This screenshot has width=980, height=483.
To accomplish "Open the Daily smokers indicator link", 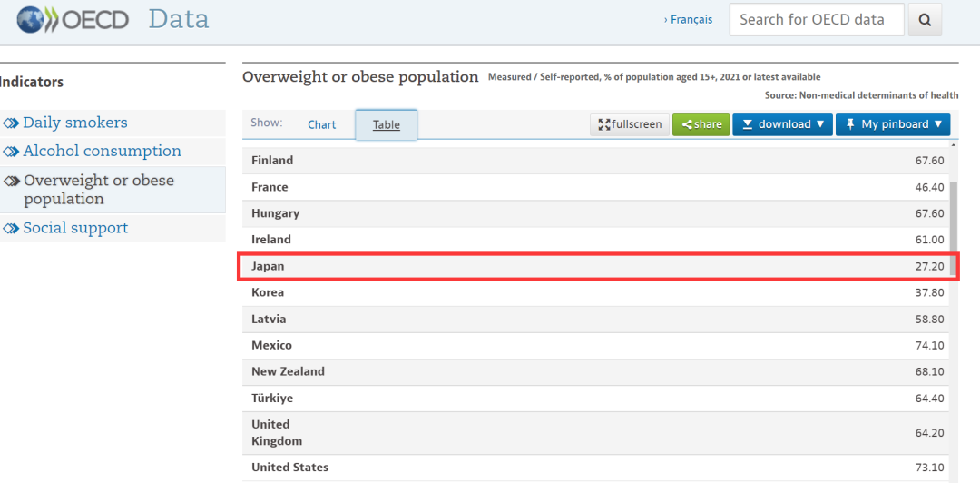I will point(75,123).
